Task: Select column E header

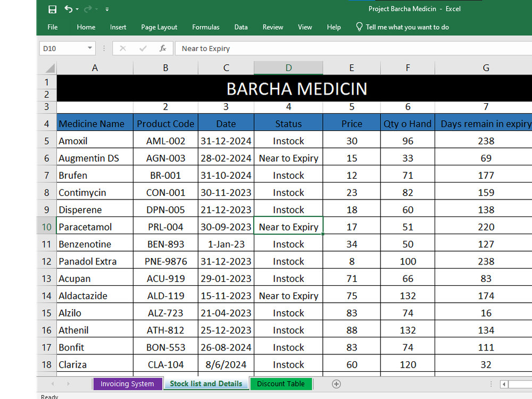Action: coord(352,68)
